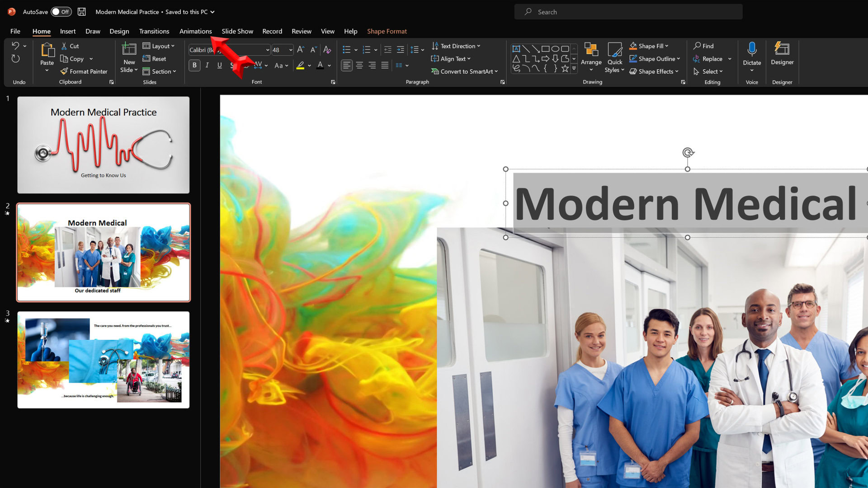Click the Format Painter icon

point(65,71)
